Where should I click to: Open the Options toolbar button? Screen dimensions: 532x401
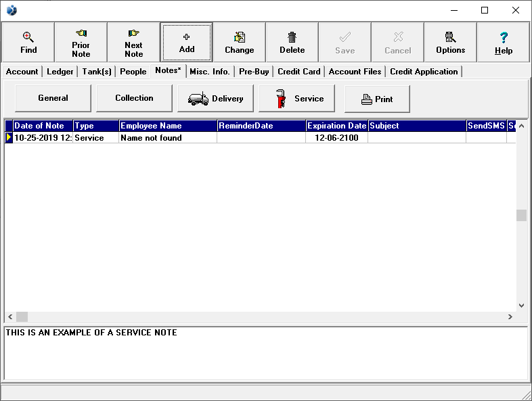[x=450, y=43]
